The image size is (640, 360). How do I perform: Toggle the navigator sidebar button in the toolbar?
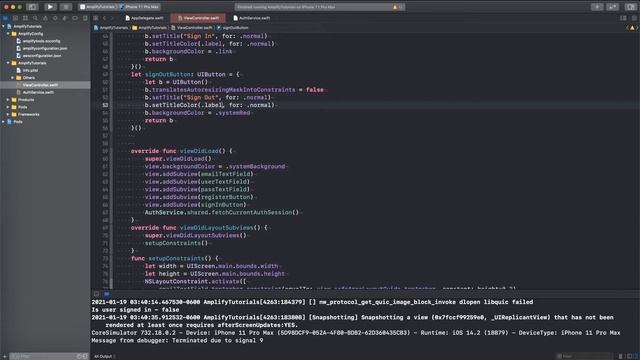pos(32,7)
